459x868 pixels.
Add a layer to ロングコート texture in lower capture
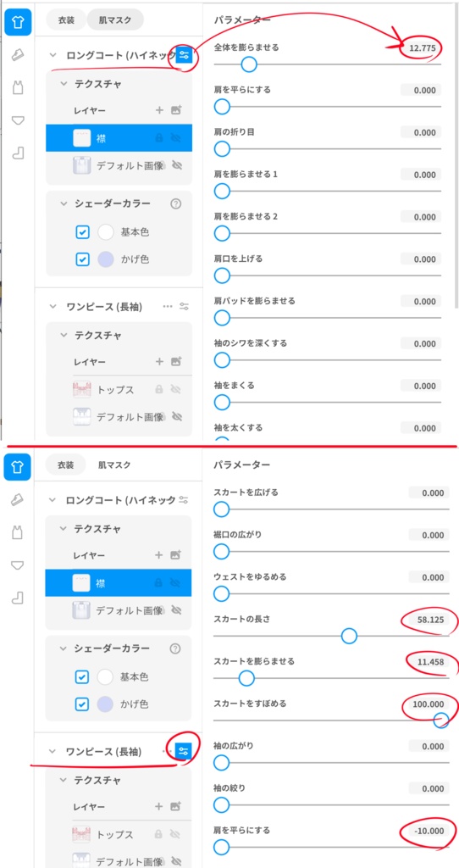click(x=158, y=554)
